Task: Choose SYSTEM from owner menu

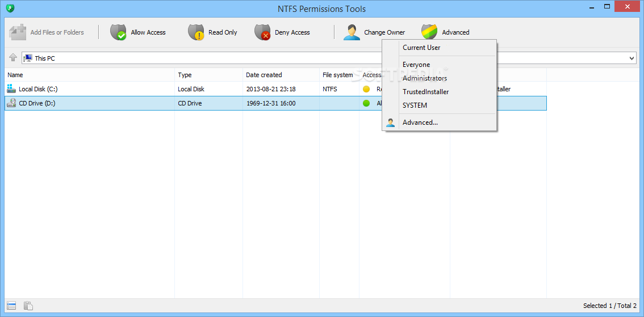Action: coord(415,105)
